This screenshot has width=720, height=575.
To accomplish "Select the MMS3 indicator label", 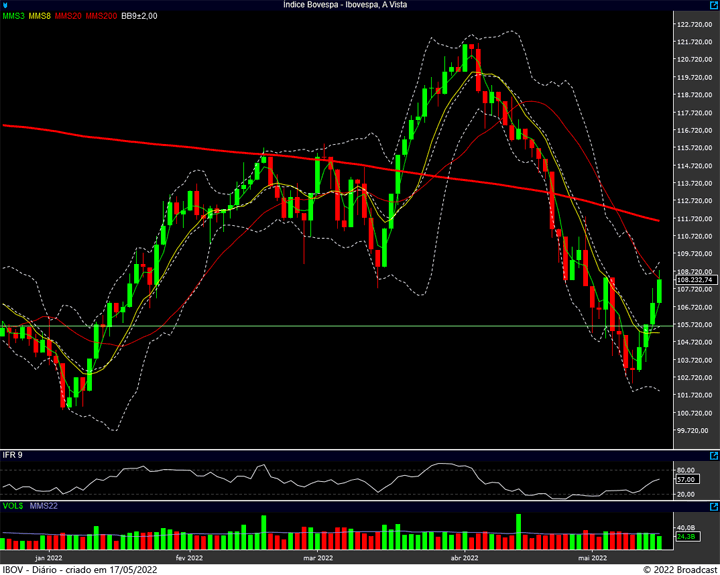I will (x=13, y=16).
